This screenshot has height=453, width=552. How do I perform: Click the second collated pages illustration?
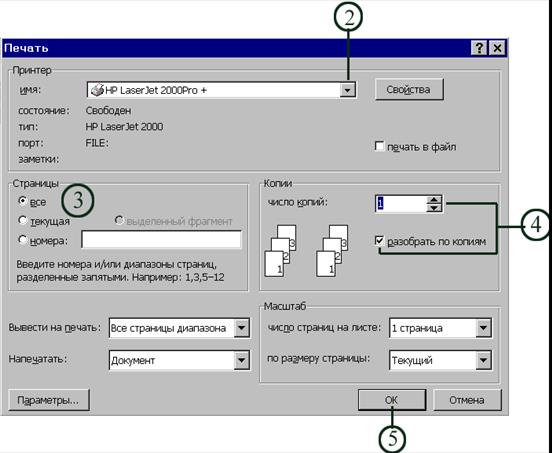(x=332, y=251)
